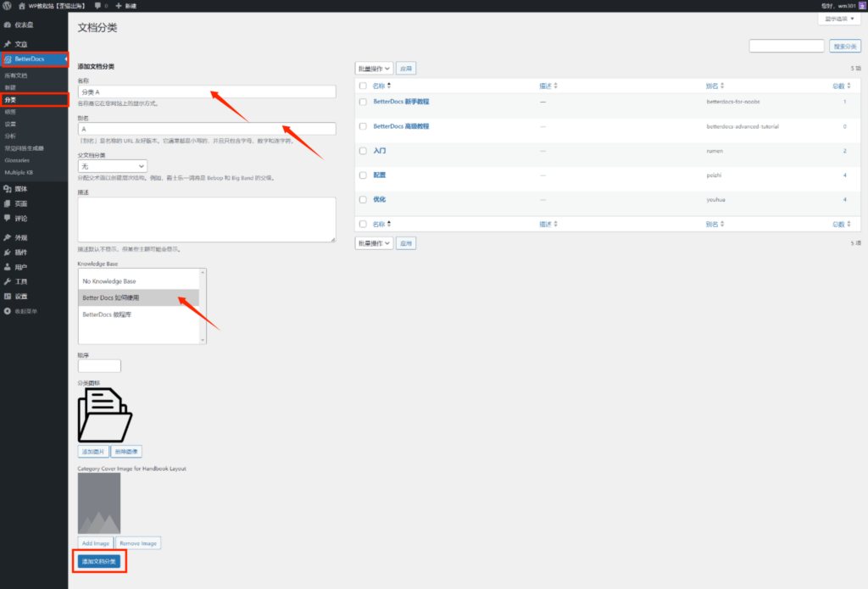Tick the select-all checkbox in the table footer

(x=363, y=225)
